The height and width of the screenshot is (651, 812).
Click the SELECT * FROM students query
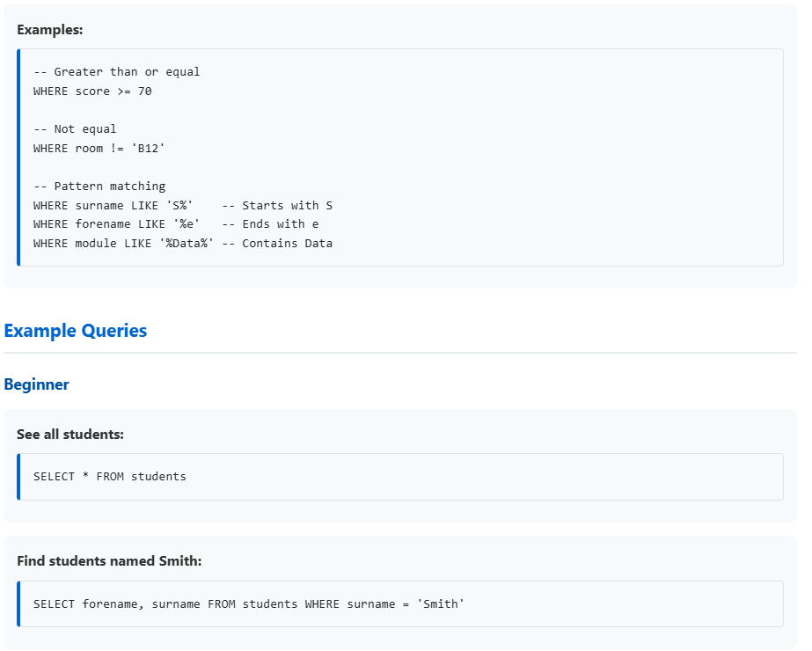pos(110,477)
